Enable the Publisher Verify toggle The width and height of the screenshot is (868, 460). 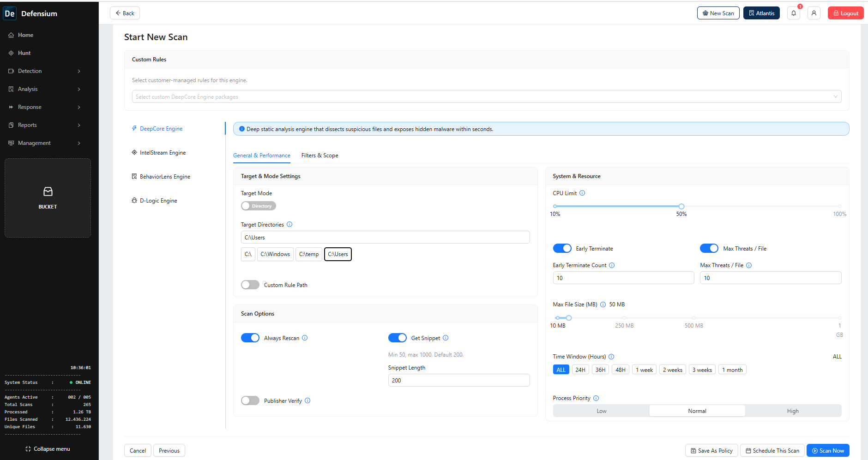[x=250, y=400]
